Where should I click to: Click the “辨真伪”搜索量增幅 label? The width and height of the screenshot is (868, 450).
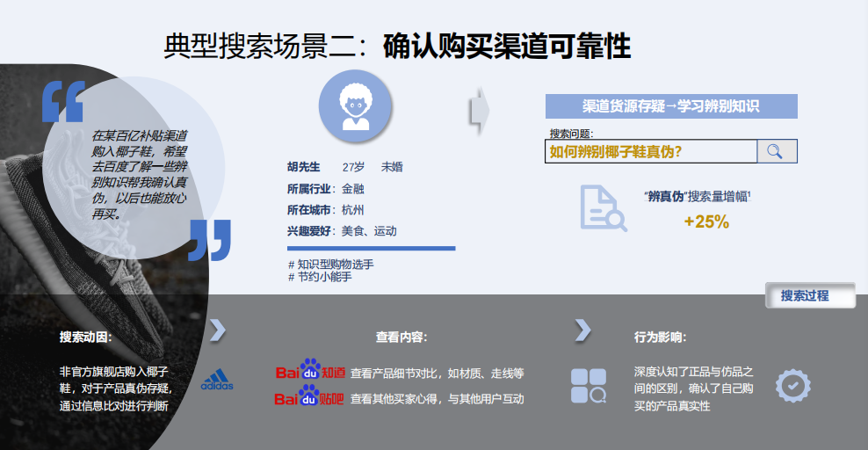tap(697, 196)
